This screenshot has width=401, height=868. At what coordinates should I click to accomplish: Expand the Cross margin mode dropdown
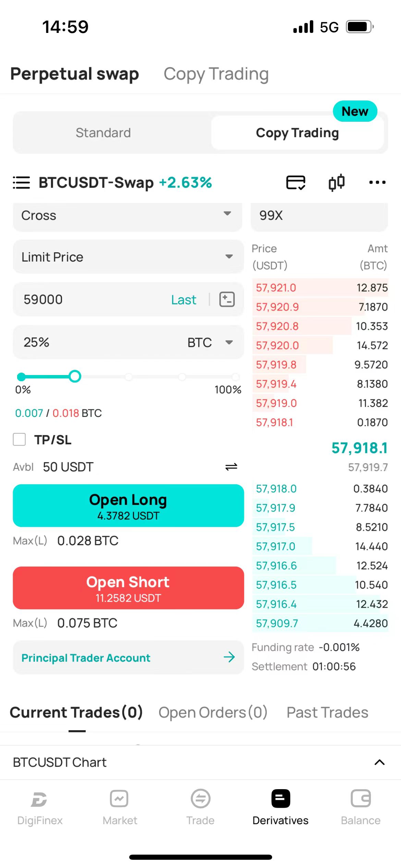pos(127,216)
